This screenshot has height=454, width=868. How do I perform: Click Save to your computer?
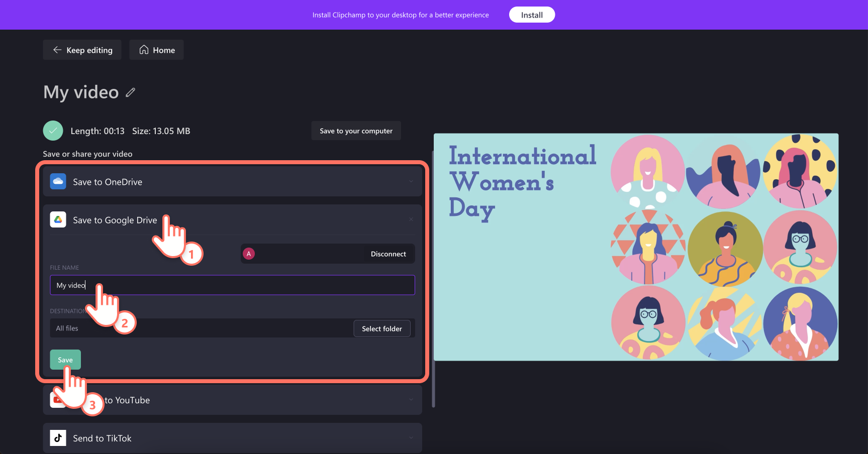[x=356, y=131]
